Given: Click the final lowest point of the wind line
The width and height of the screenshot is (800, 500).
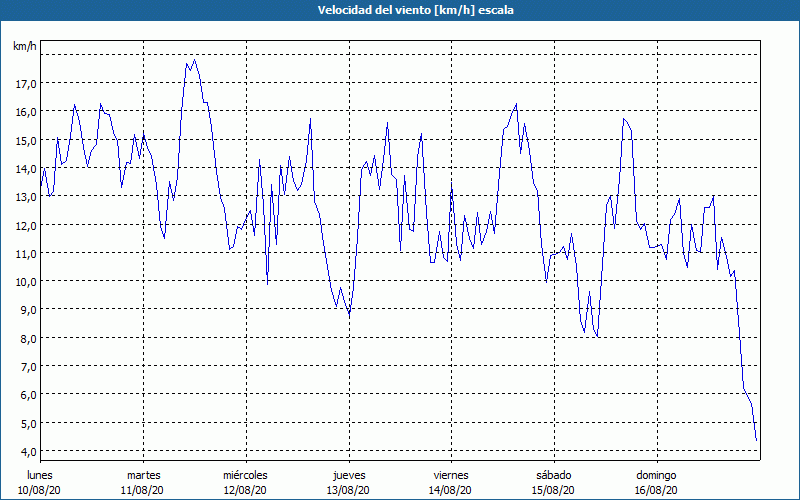Looking at the screenshot, I should [x=756, y=440].
